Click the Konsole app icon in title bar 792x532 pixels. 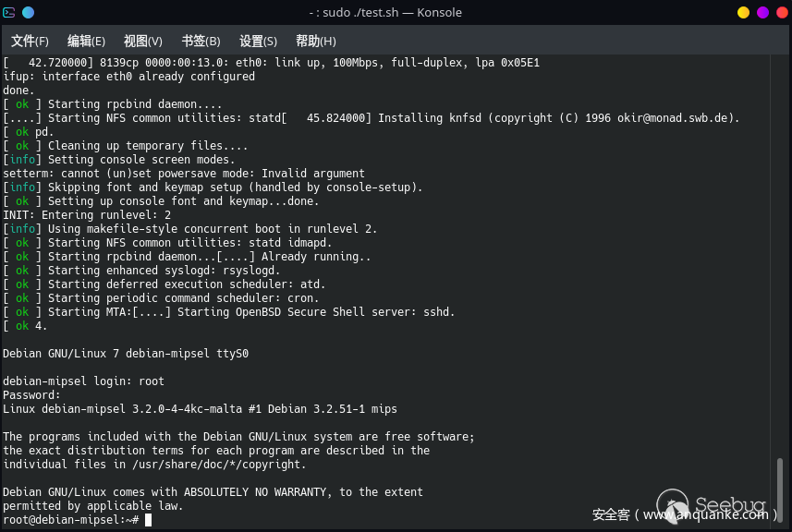click(x=9, y=12)
